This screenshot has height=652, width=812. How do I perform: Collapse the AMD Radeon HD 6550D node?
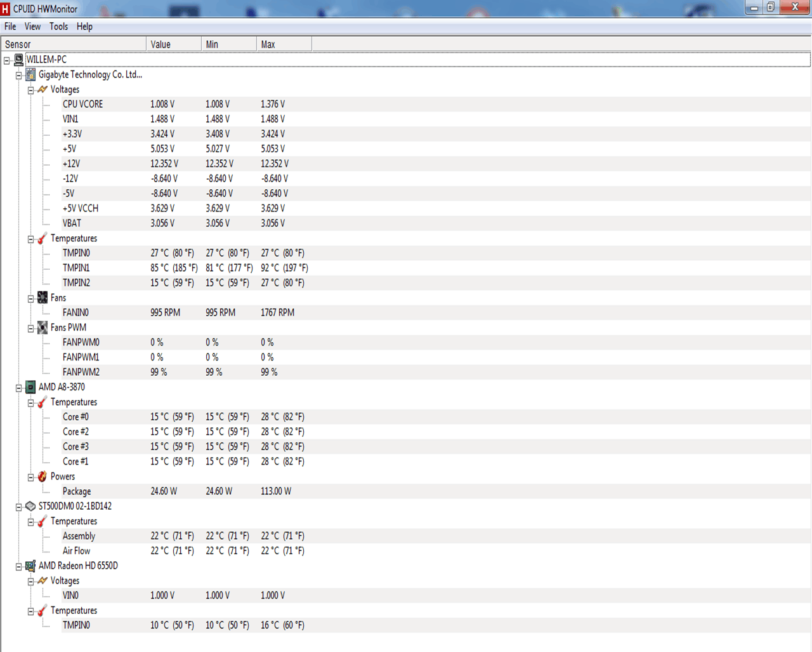tap(19, 567)
